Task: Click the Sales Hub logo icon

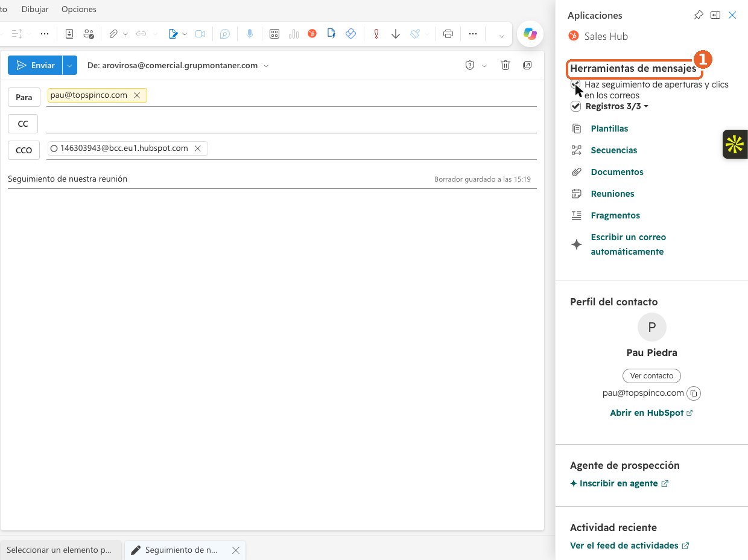Action: pos(574,36)
